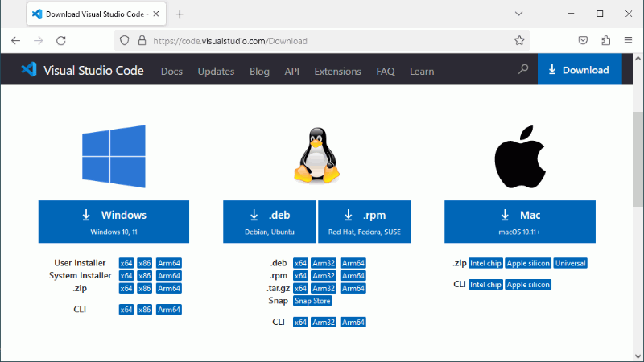Screen dimensions: 644x362
Task: Click Arm64 for Windows User Installer
Action: [169, 263]
